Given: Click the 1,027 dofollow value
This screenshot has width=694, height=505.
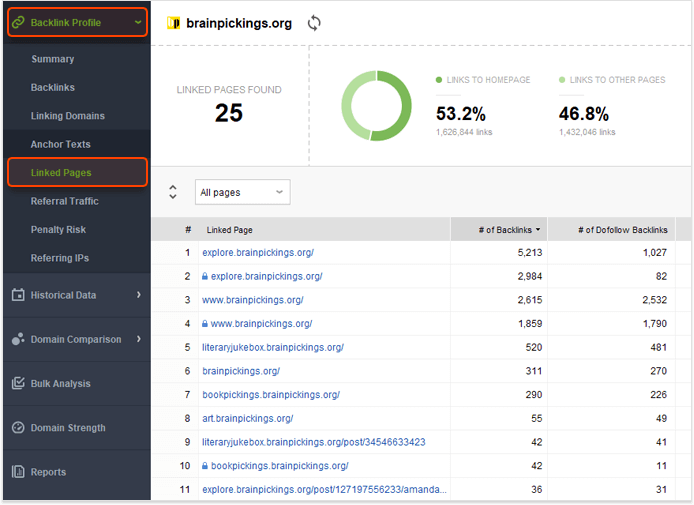Looking at the screenshot, I should click(655, 253).
